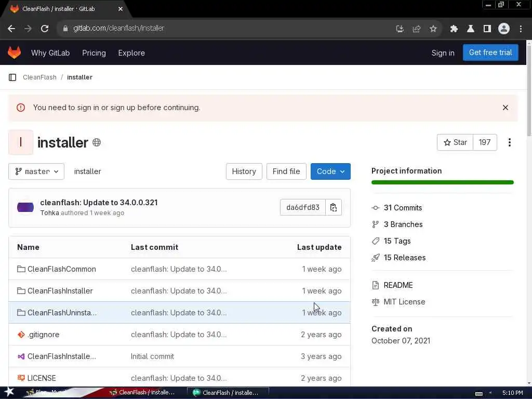The width and height of the screenshot is (532, 399).
Task: Toggle browser side panel icon
Action: [487, 29]
